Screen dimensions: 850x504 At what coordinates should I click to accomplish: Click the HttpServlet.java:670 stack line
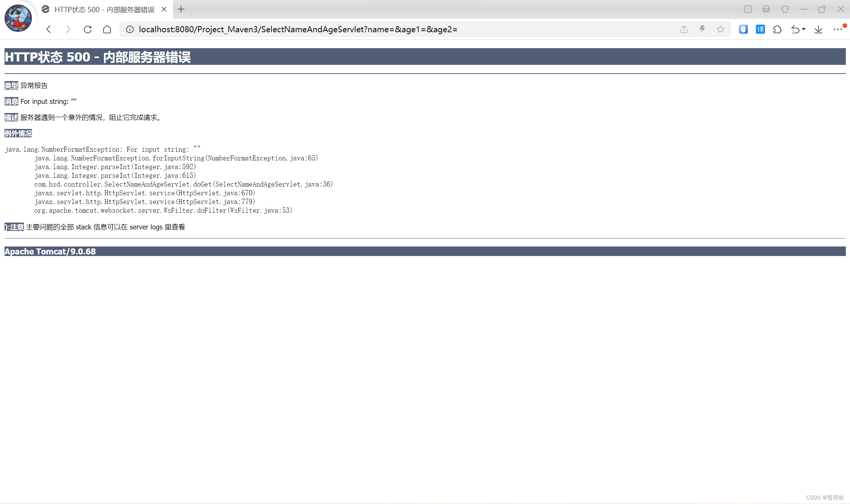coord(145,193)
